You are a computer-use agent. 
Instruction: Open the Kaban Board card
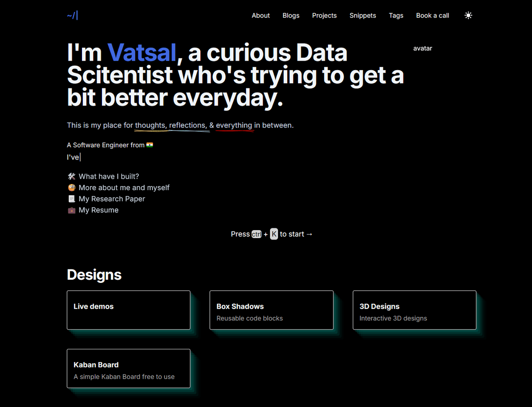pos(129,368)
